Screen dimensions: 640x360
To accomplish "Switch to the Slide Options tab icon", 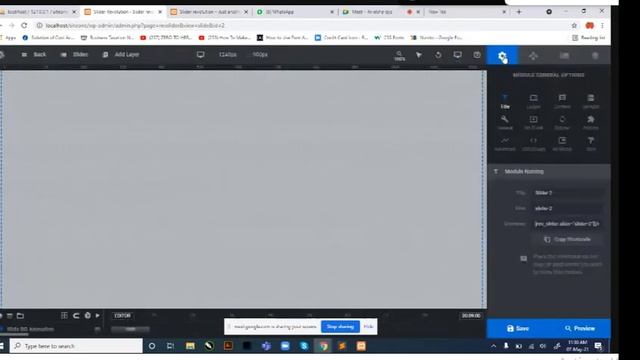I will pyautogui.click(x=564, y=56).
